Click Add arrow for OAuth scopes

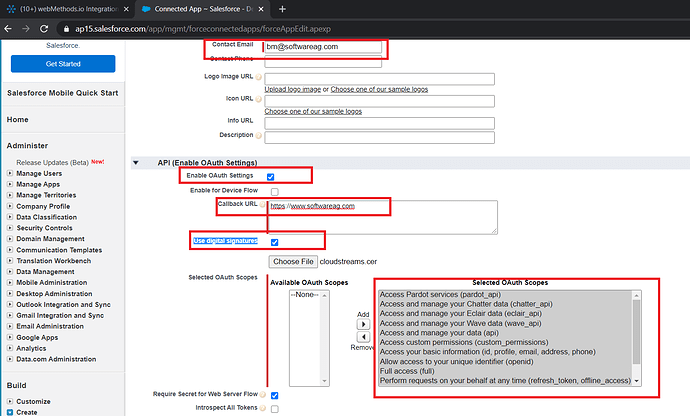coord(363,324)
